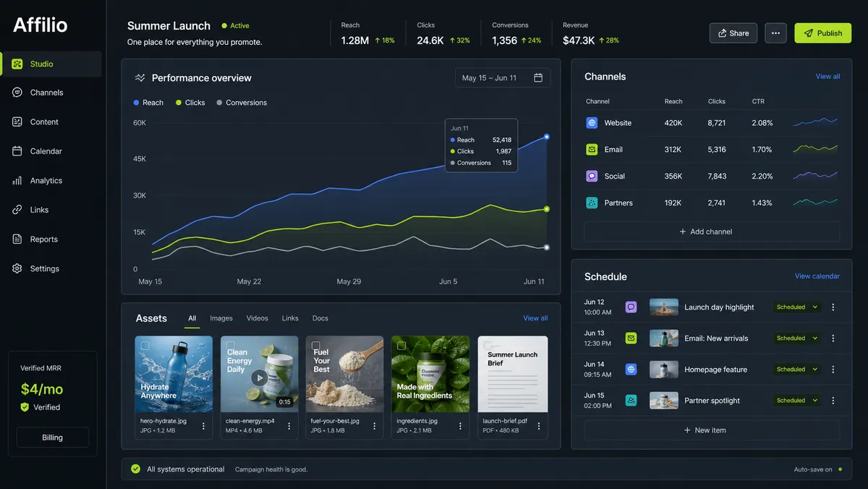
Task: Open more menu for Homepage feature
Action: [x=833, y=370]
